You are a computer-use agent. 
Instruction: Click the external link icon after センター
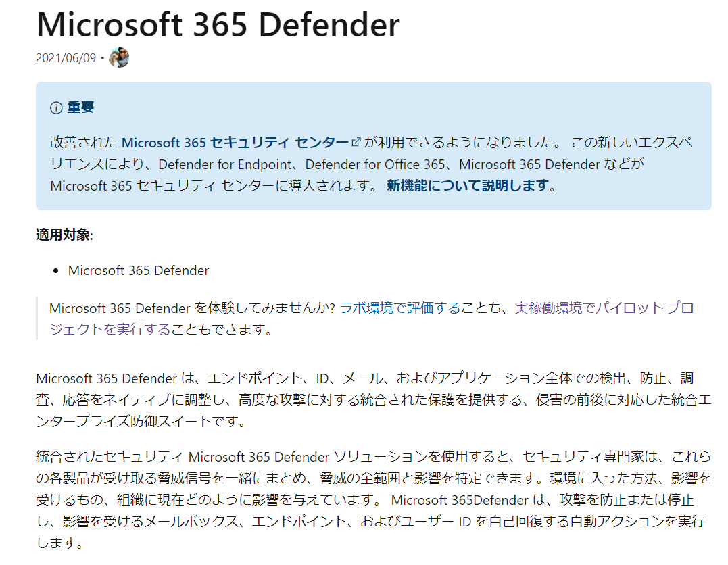(x=356, y=142)
